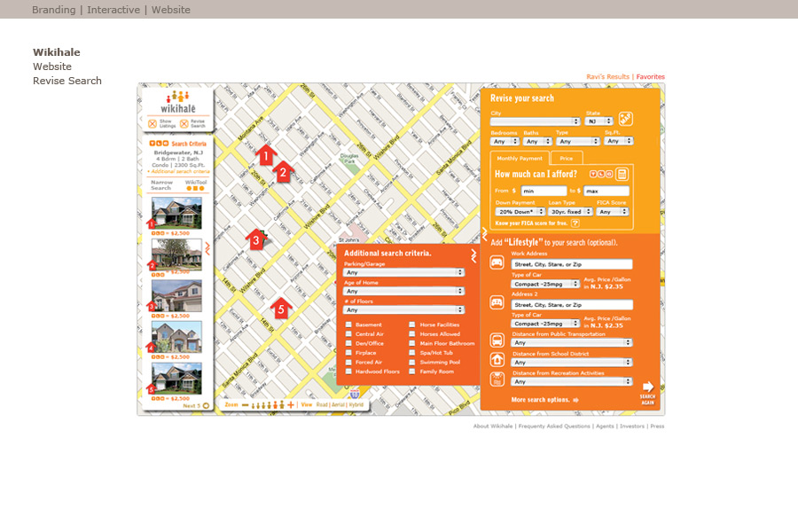Viewport: 798px width, 532px height.
Task: Click the Frequently Asked Questions link
Action: coord(554,426)
